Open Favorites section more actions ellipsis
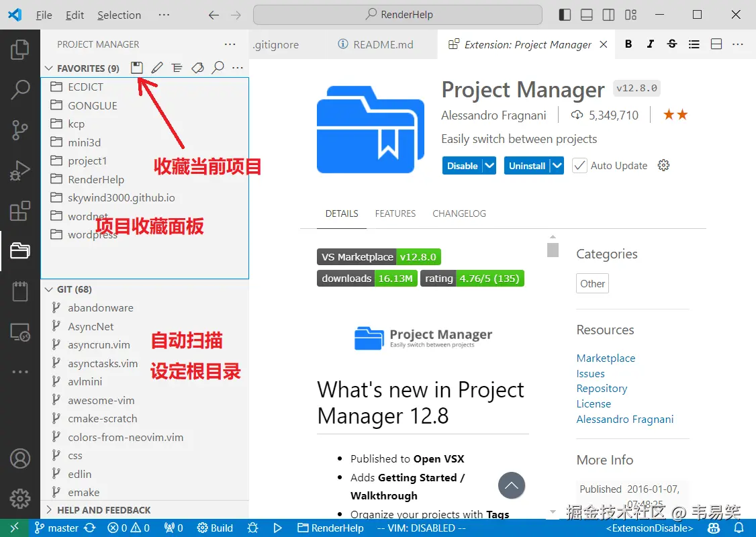This screenshot has width=756, height=537. pos(237,68)
